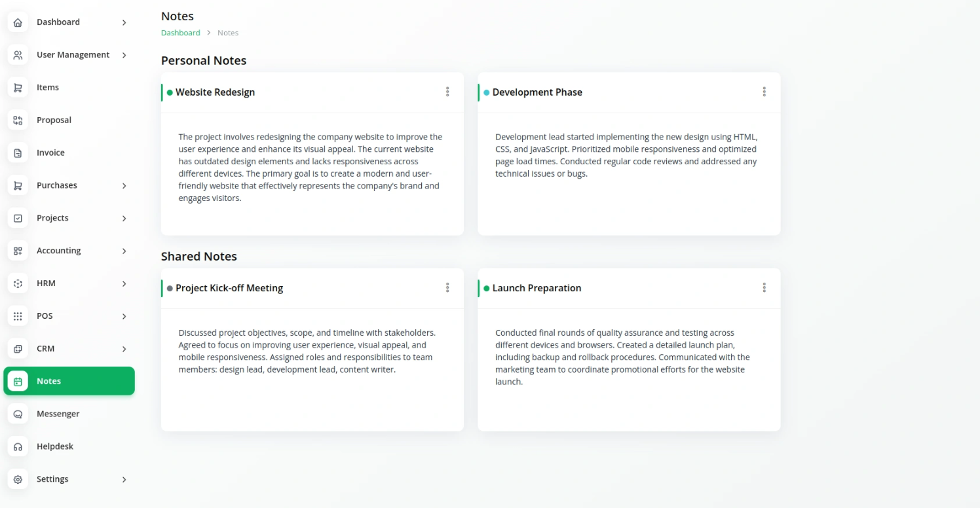Click the teal dot on Development Phase
The image size is (980, 508).
click(x=487, y=93)
